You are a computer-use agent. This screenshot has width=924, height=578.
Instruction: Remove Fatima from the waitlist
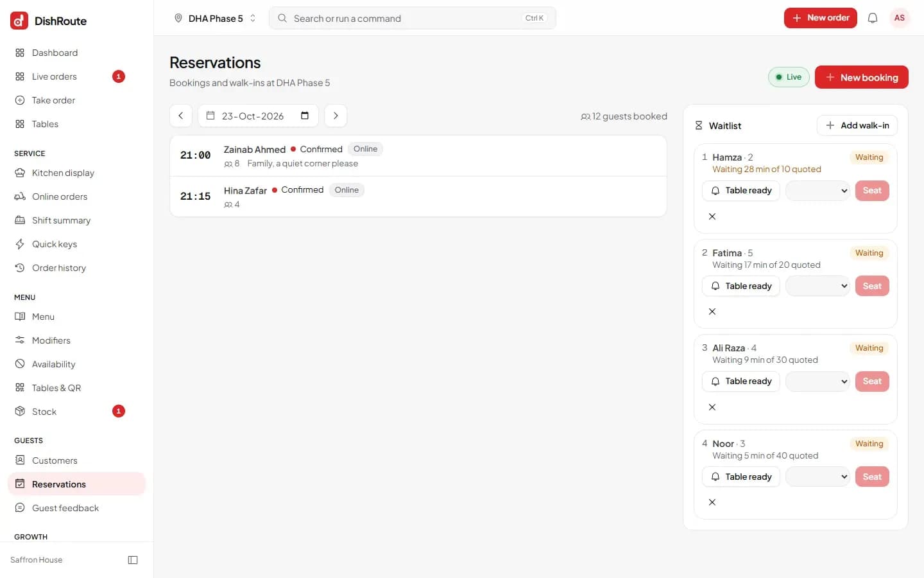pos(712,311)
